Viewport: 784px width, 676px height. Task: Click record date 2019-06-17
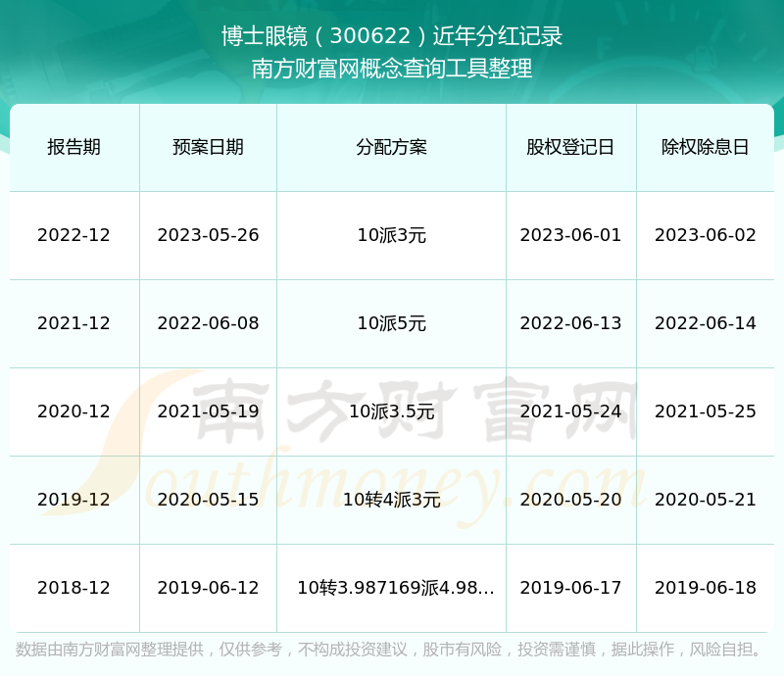pos(570,587)
